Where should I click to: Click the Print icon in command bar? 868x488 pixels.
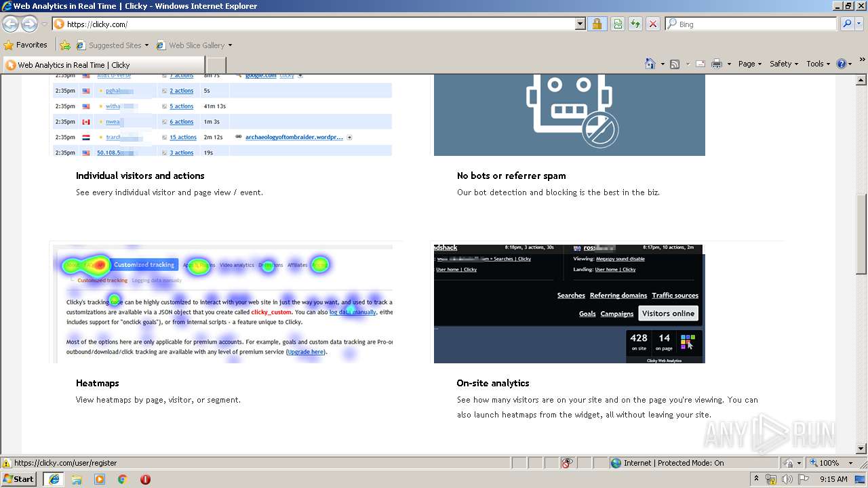(717, 64)
